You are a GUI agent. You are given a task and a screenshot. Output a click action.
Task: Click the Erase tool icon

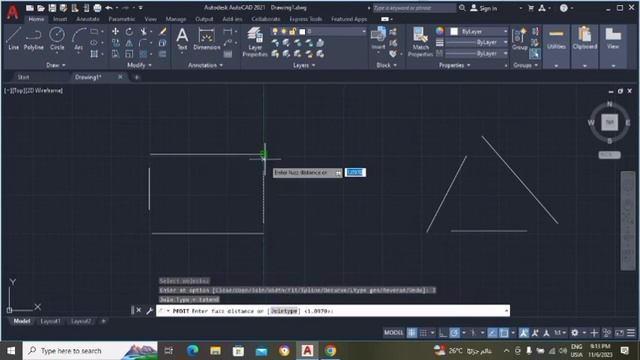pos(162,31)
